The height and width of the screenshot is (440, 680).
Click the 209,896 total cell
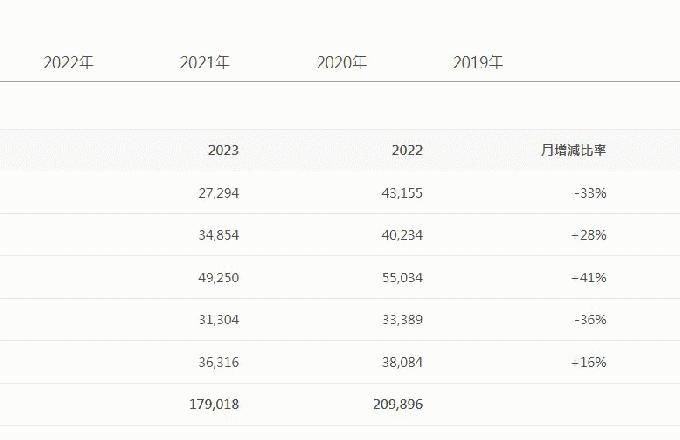399,405
